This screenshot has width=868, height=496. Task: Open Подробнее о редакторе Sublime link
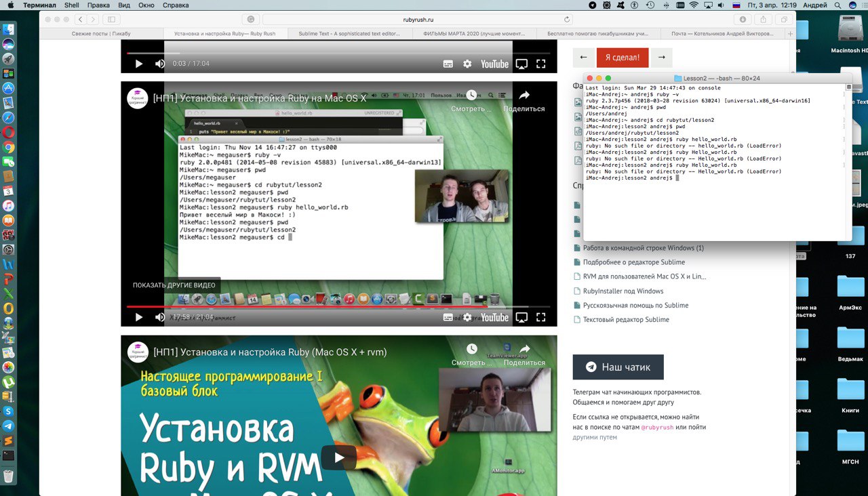pyautogui.click(x=634, y=262)
